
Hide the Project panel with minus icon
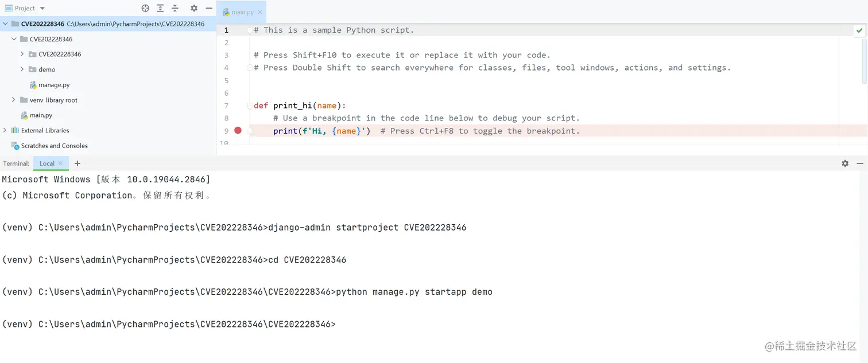click(x=209, y=8)
